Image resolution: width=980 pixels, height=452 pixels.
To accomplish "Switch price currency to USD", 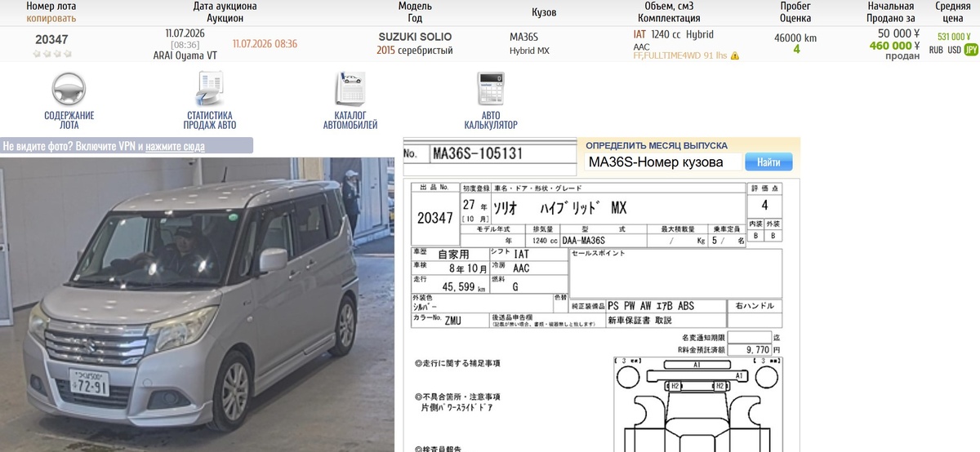I will coord(954,50).
